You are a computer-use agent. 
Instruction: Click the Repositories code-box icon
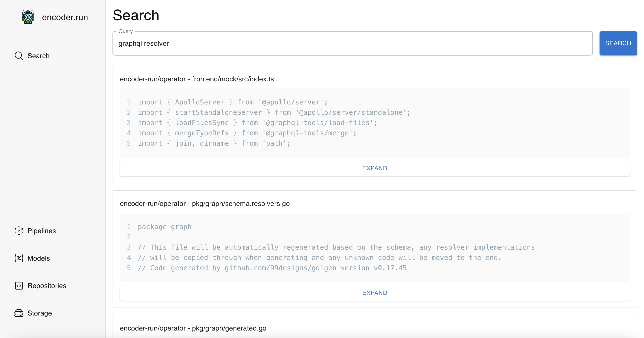pos(19,286)
